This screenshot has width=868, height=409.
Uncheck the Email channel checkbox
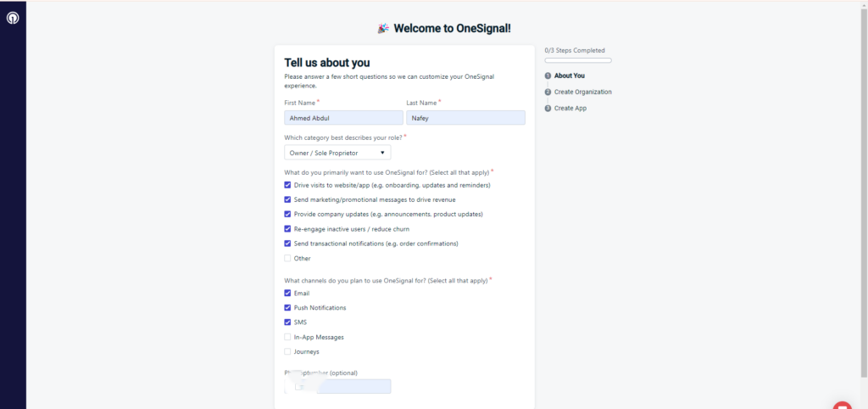287,293
